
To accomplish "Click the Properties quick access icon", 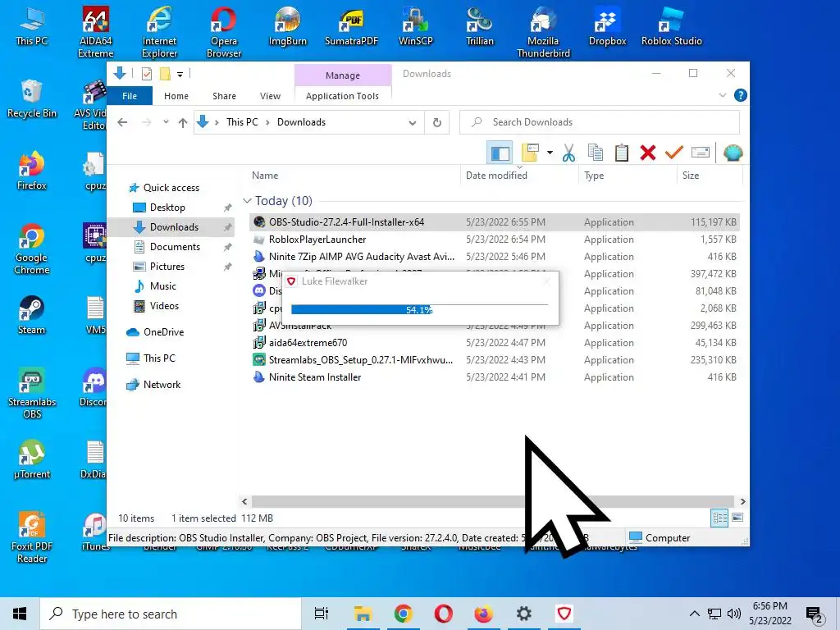I will tap(147, 74).
